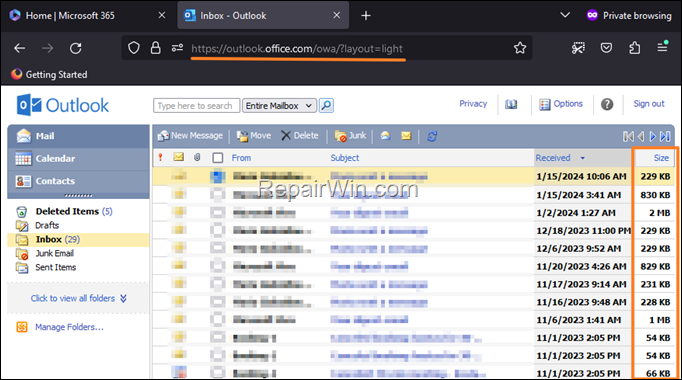The height and width of the screenshot is (380, 682).
Task: Sort messages by the Size column
Action: coord(661,158)
